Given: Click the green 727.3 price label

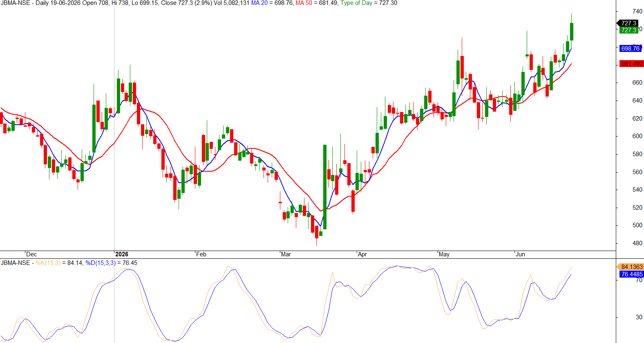Looking at the screenshot, I should pyautogui.click(x=628, y=30).
